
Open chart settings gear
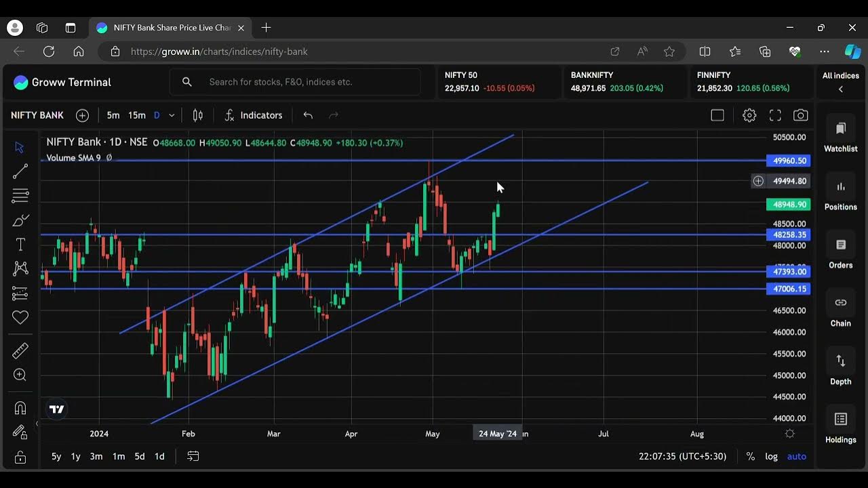pos(749,115)
